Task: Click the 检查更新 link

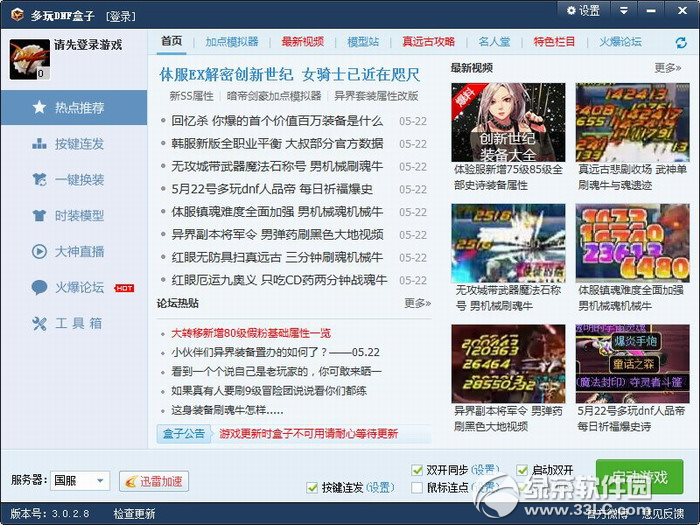Action: [x=134, y=514]
